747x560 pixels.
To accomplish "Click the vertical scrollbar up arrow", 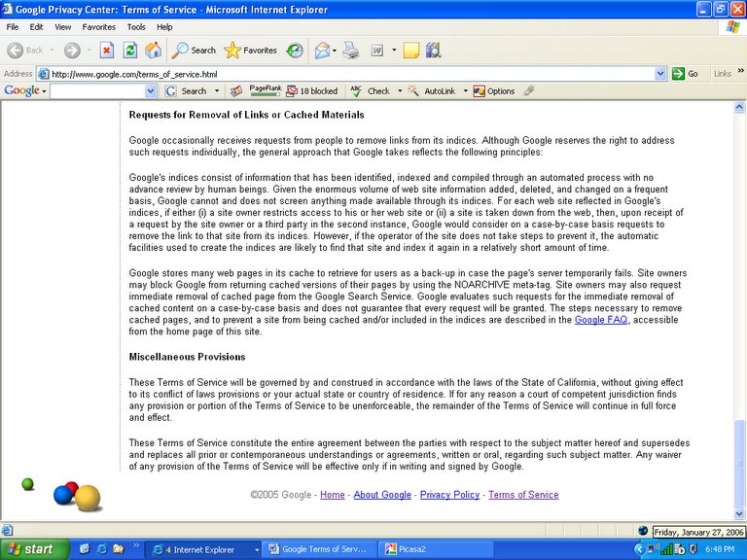I will tap(739, 108).
